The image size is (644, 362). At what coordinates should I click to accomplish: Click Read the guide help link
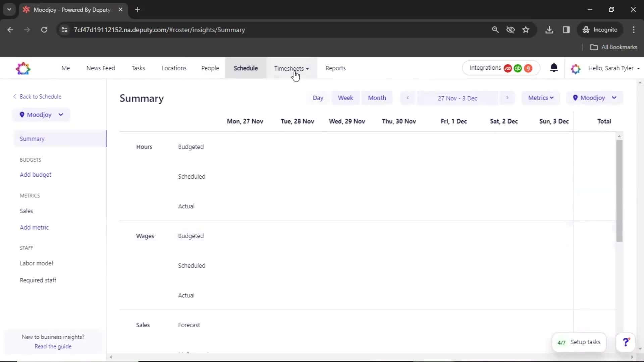pos(53,347)
